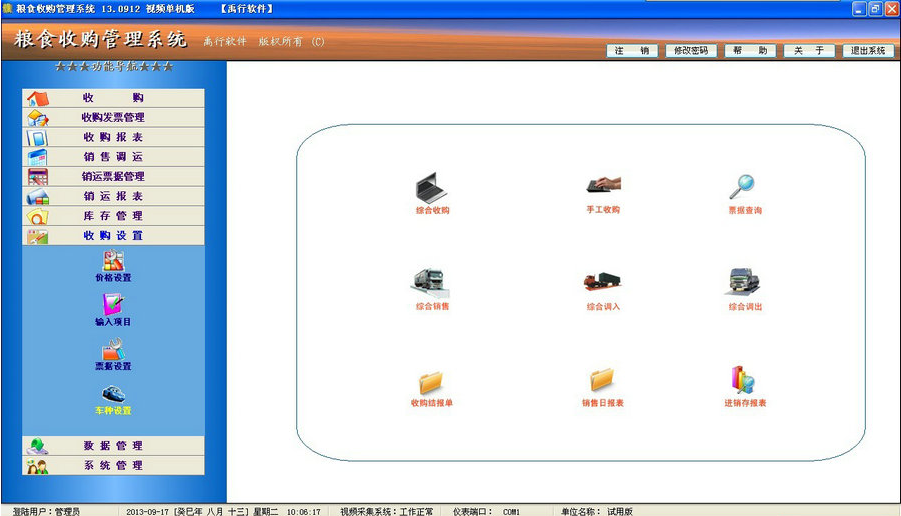Click the 综合收购 label

(x=432, y=210)
